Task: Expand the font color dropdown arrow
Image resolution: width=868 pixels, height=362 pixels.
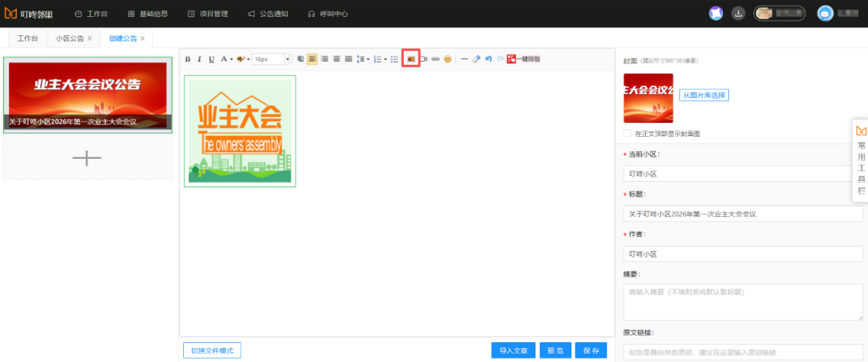Action: tap(232, 59)
